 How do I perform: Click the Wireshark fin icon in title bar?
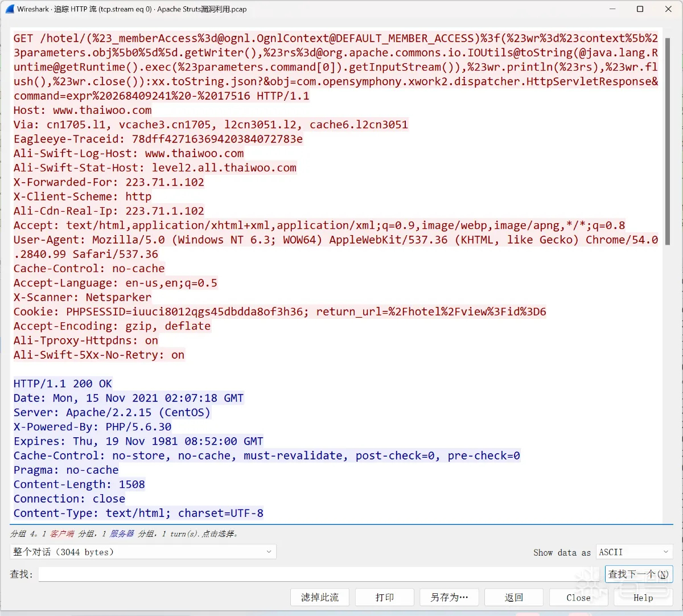click(9, 9)
